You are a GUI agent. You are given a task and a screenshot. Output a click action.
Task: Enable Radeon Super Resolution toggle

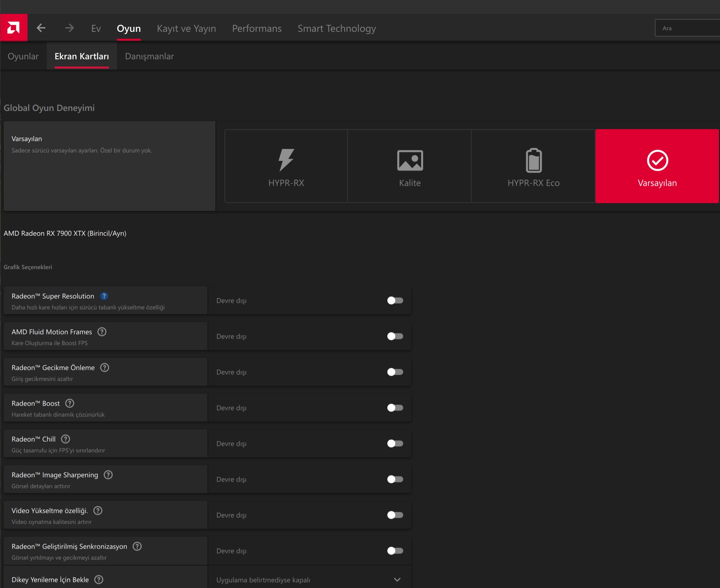click(x=395, y=300)
